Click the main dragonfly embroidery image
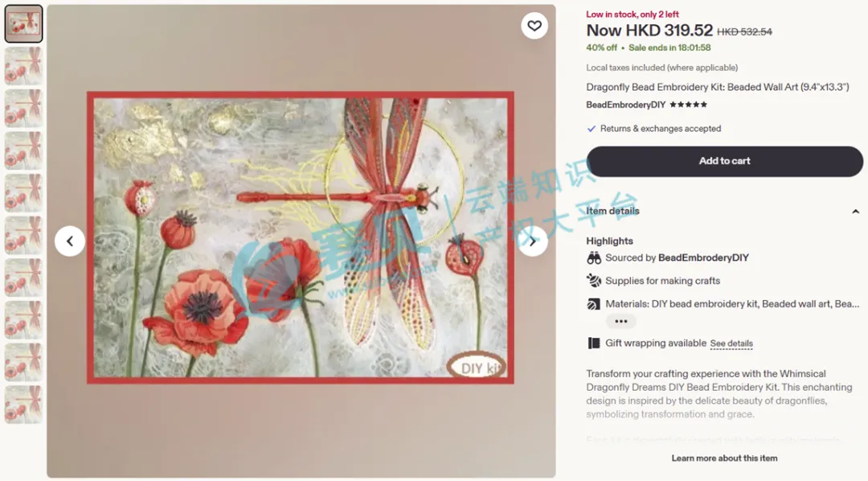 [x=301, y=238]
